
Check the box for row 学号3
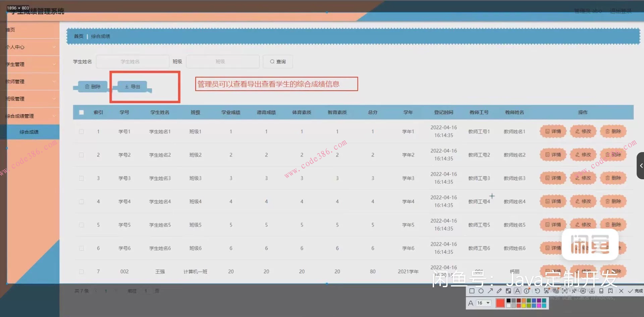(82, 178)
